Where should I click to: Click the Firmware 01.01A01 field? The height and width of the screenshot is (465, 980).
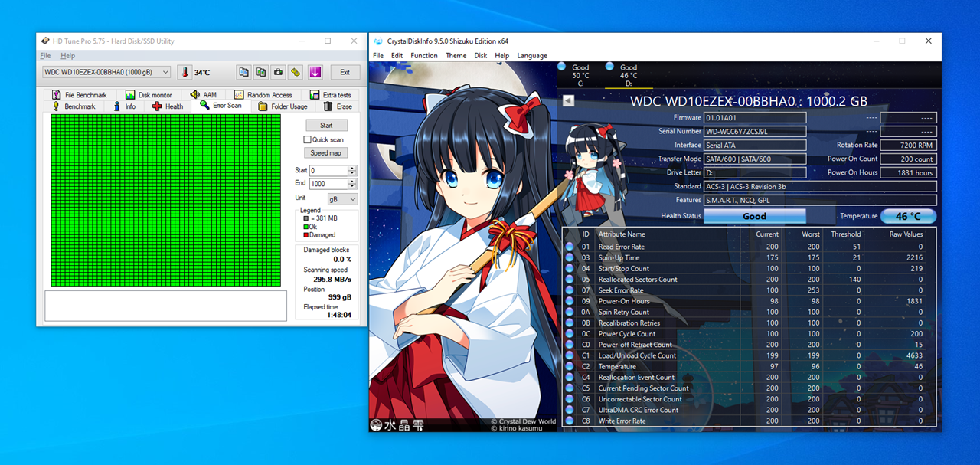pos(755,118)
